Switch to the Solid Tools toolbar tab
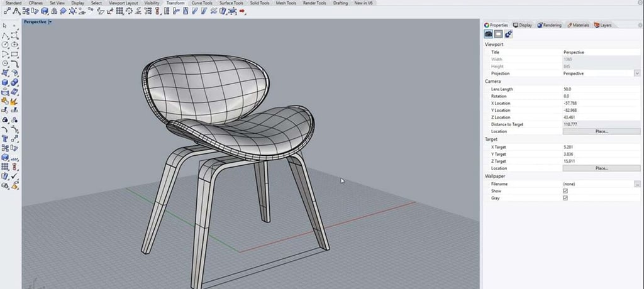The image size is (644, 289). tap(260, 3)
